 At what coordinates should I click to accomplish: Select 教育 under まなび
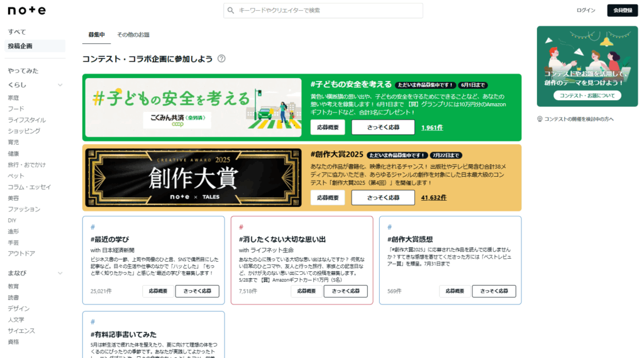tap(13, 286)
